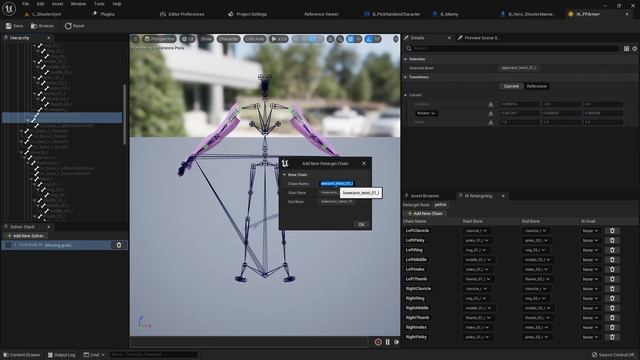Click the Details panel search field
Image resolution: width=640 pixels, height=360 pixels.
512,49
